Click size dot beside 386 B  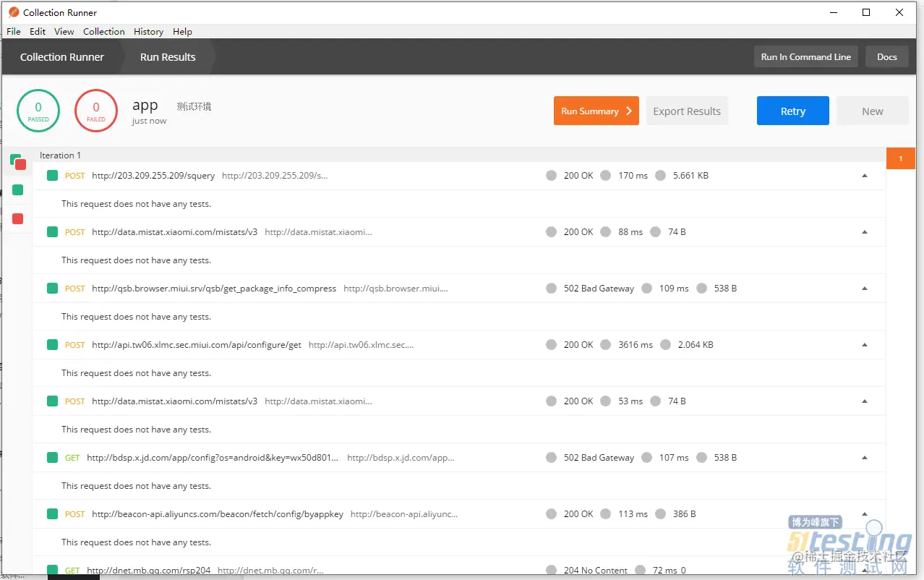pyautogui.click(x=660, y=514)
